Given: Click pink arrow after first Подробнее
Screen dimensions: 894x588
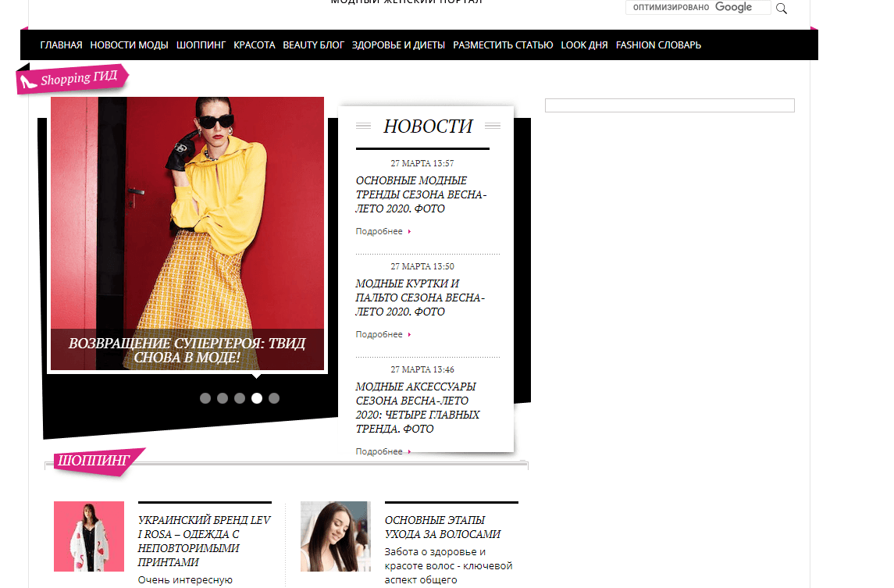Looking at the screenshot, I should tap(409, 232).
